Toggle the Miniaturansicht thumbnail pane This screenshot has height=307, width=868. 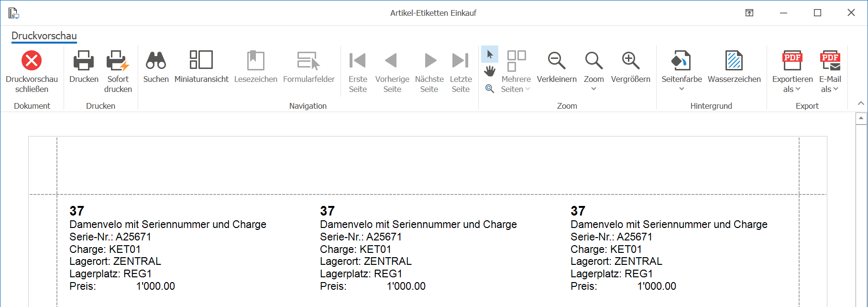(201, 67)
